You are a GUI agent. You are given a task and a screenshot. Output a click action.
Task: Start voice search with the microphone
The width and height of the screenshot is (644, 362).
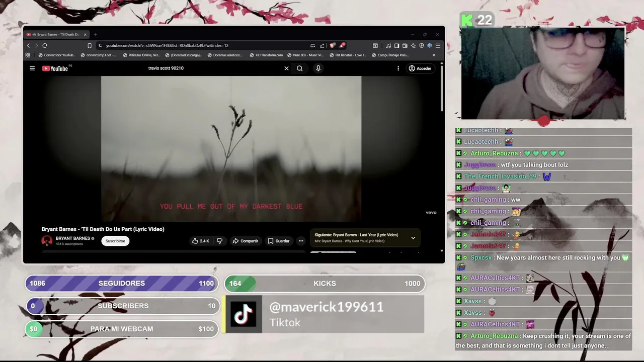pyautogui.click(x=318, y=68)
